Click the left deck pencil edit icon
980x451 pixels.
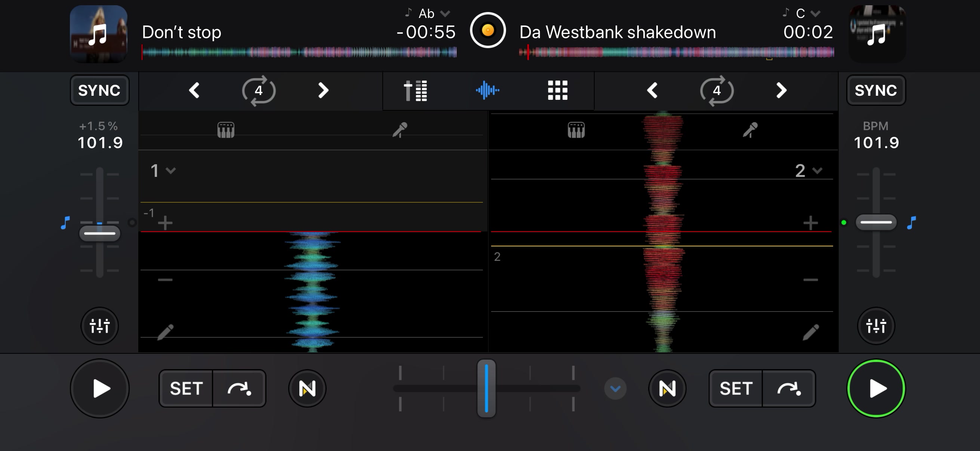(165, 332)
